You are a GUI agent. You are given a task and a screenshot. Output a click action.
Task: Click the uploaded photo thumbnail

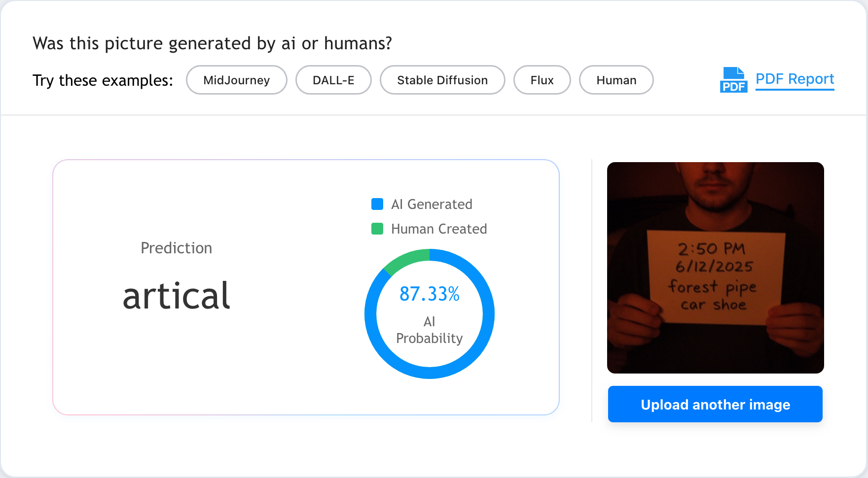click(x=716, y=268)
